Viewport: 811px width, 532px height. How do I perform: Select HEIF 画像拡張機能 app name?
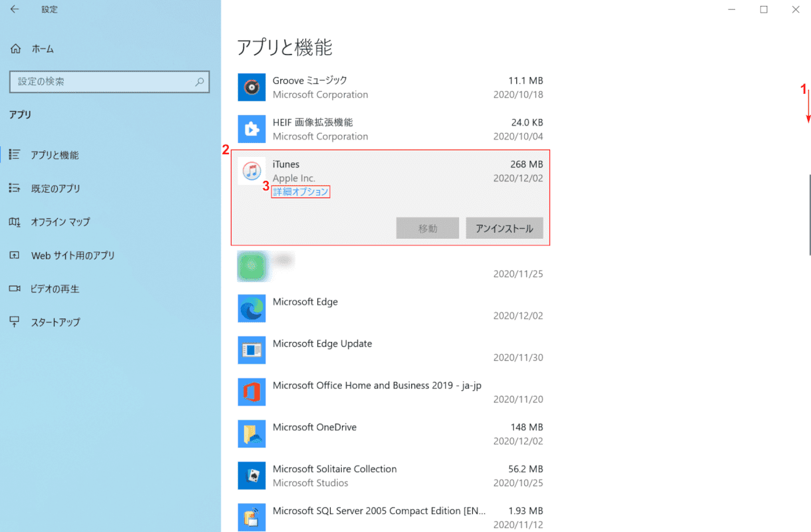(x=313, y=122)
